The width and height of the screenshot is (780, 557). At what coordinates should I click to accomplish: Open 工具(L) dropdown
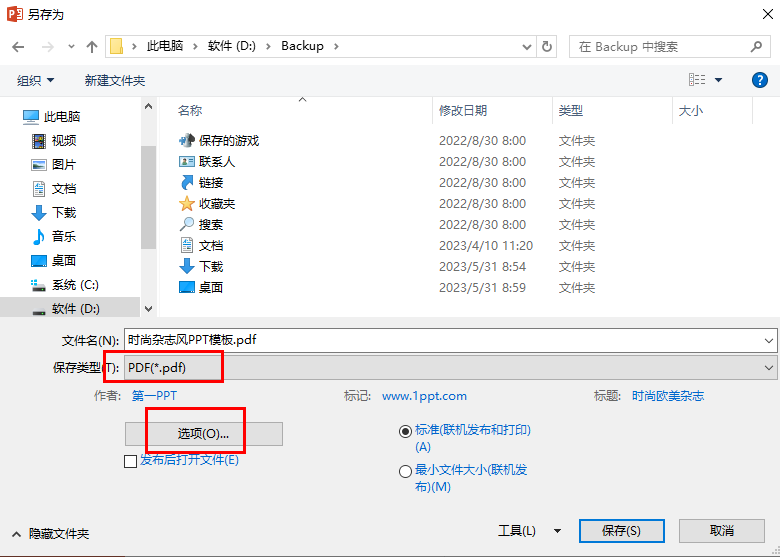click(x=530, y=531)
